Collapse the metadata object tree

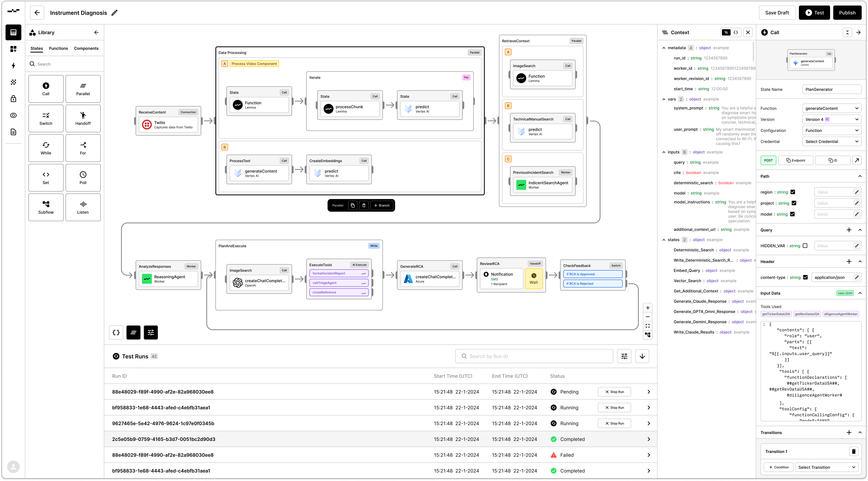click(664, 48)
